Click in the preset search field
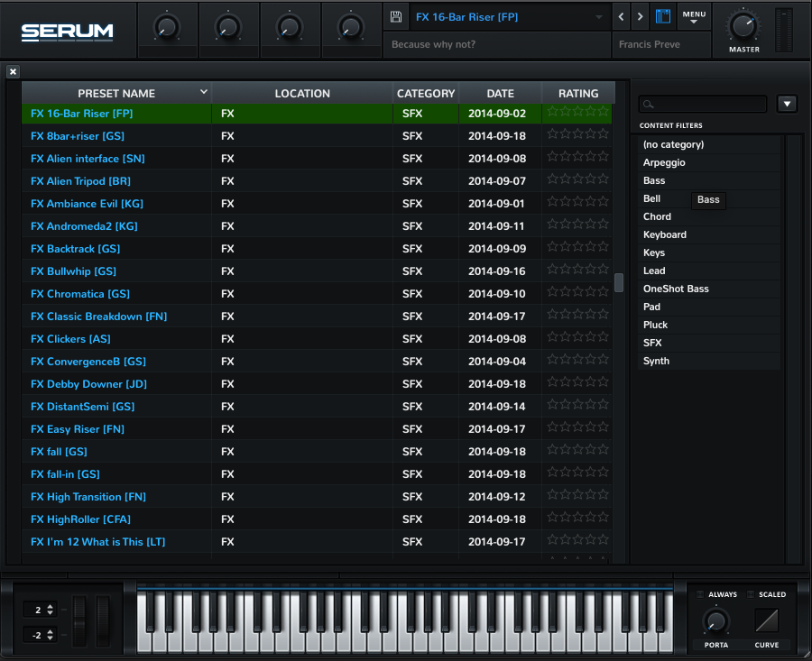 [x=703, y=104]
